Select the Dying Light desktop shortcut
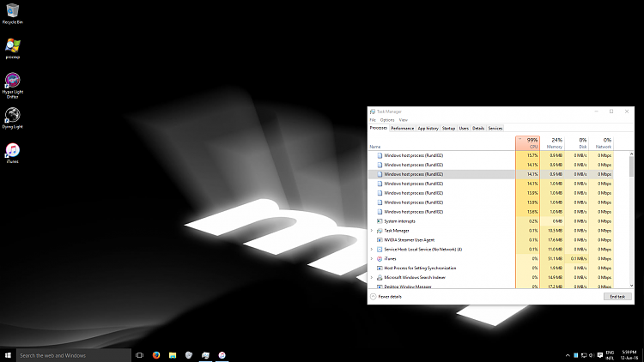 click(12, 118)
